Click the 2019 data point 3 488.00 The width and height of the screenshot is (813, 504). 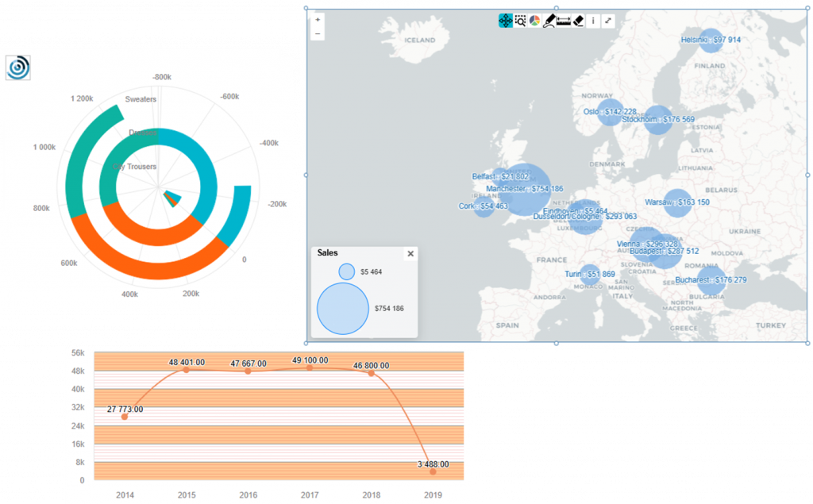click(x=433, y=471)
